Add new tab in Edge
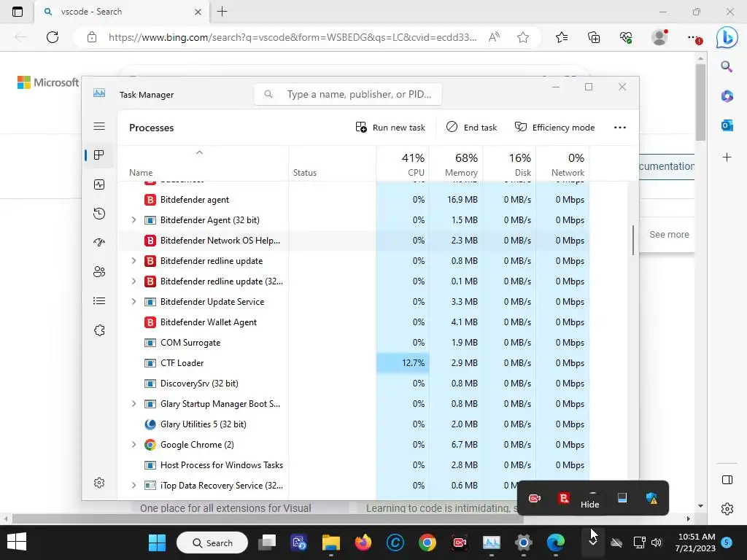The height and width of the screenshot is (560, 747). (x=222, y=12)
